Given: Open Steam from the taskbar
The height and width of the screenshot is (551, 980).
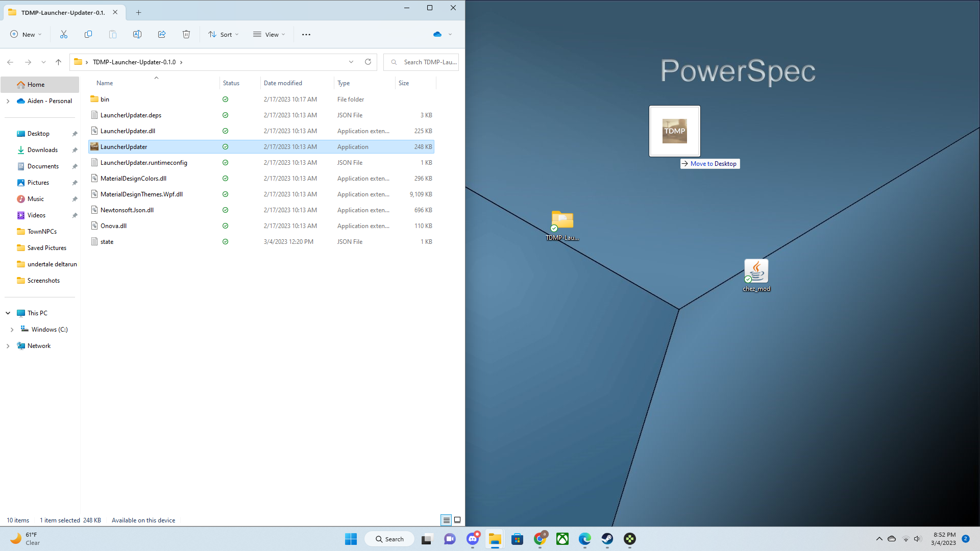Looking at the screenshot, I should point(607,539).
